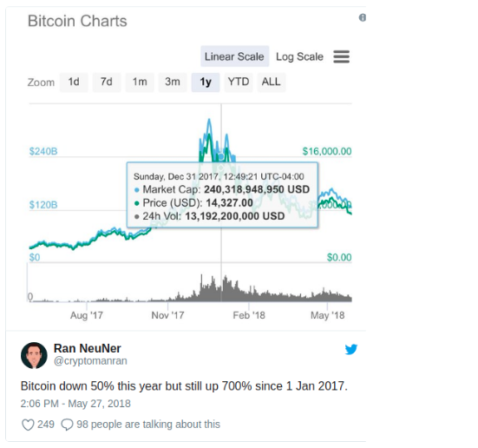Open replies via the speech bubble icon
Viewport: 478px width, 448px height.
coord(67,425)
